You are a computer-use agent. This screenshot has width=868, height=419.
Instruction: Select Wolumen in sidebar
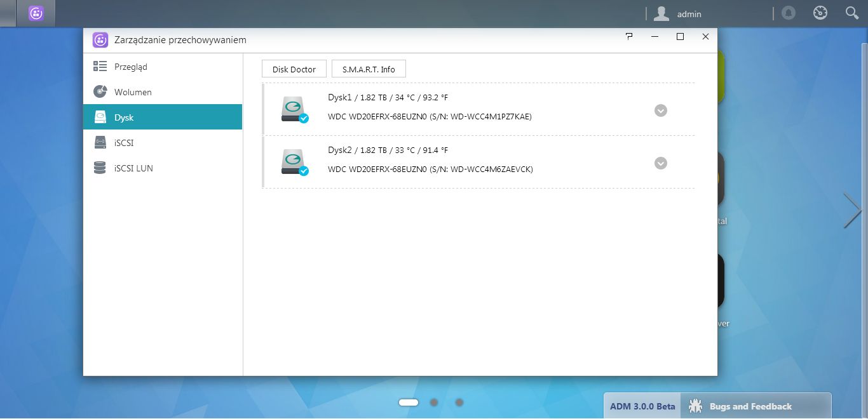163,92
